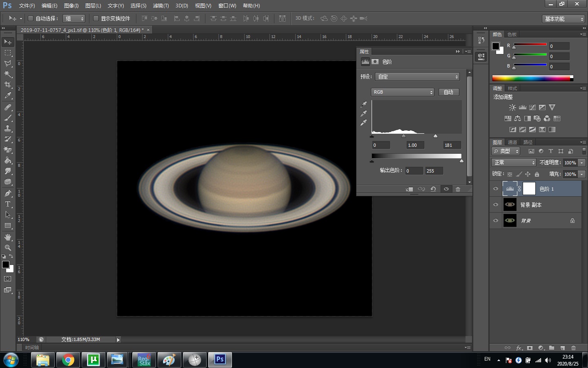Open RegiStax from the taskbar

point(144,360)
